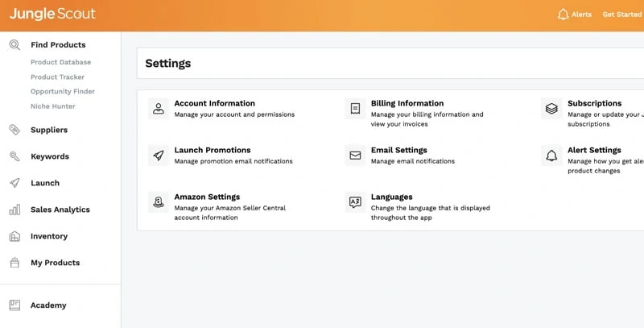644x328 pixels.
Task: Open Opportunity Finder
Action: (63, 91)
